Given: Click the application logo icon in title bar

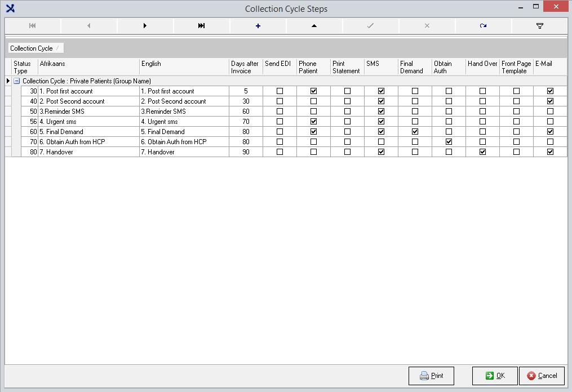Looking at the screenshot, I should click(10, 8).
